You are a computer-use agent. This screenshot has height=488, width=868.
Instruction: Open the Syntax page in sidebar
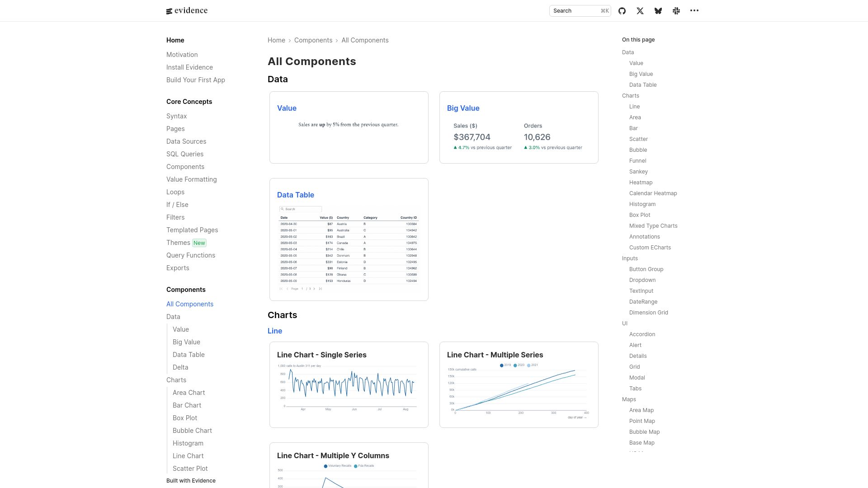[176, 116]
